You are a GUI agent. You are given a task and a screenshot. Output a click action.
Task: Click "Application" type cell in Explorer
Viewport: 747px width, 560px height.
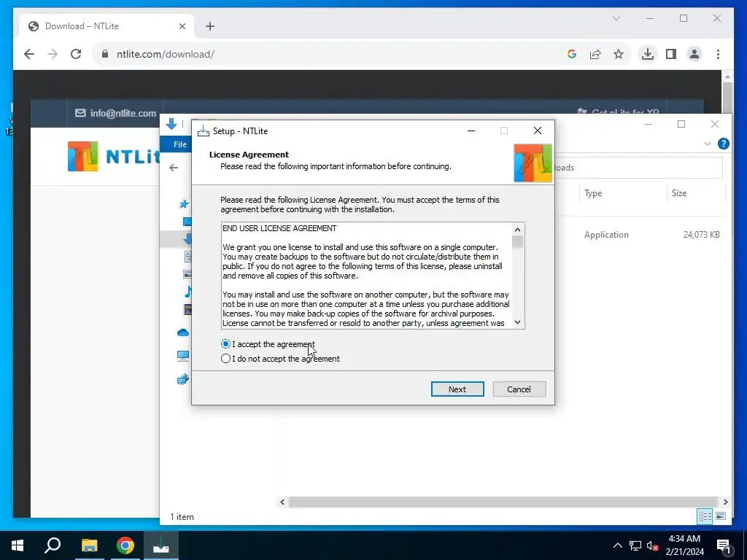pos(606,235)
